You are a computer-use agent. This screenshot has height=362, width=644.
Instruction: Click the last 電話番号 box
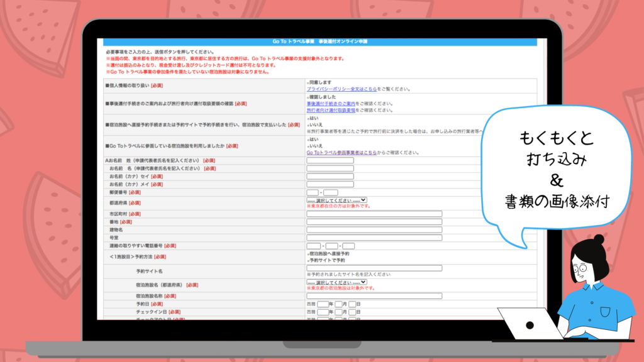coord(348,246)
